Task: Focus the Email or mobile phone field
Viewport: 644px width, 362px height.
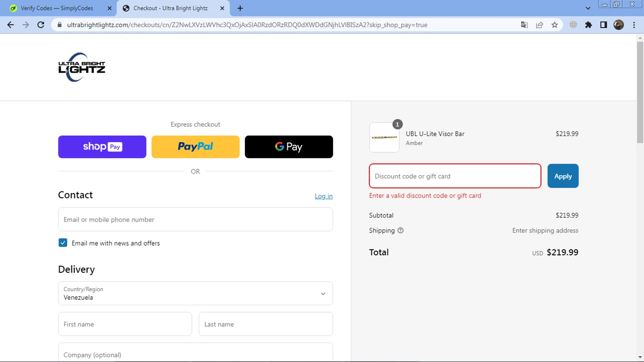Action: pos(195,219)
